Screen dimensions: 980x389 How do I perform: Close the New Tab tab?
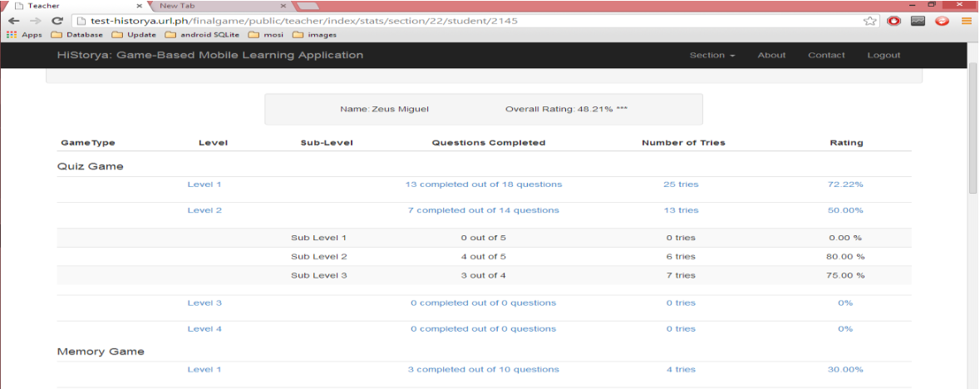(283, 6)
